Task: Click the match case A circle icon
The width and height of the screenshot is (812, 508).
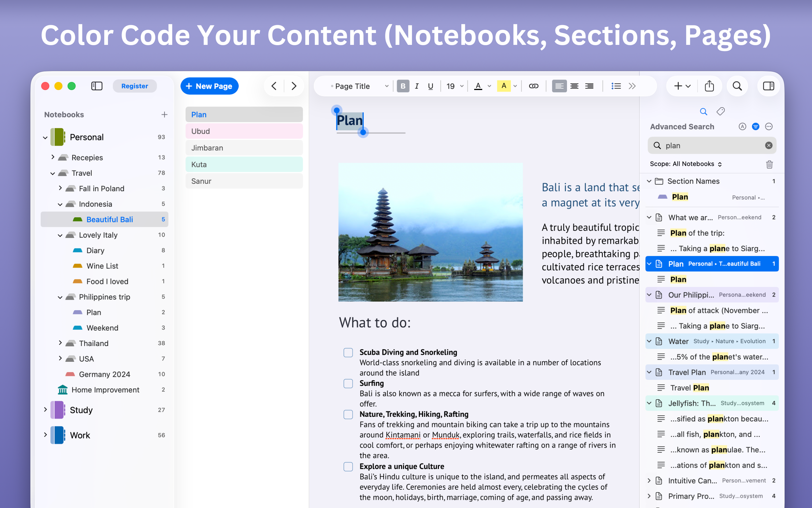Action: tap(742, 127)
